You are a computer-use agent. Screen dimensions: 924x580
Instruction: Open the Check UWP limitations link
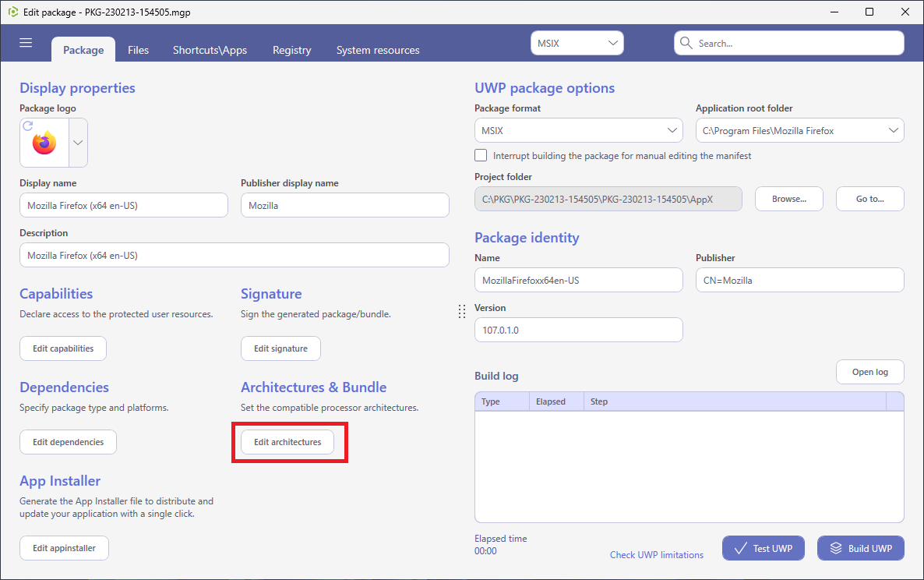pyautogui.click(x=657, y=554)
